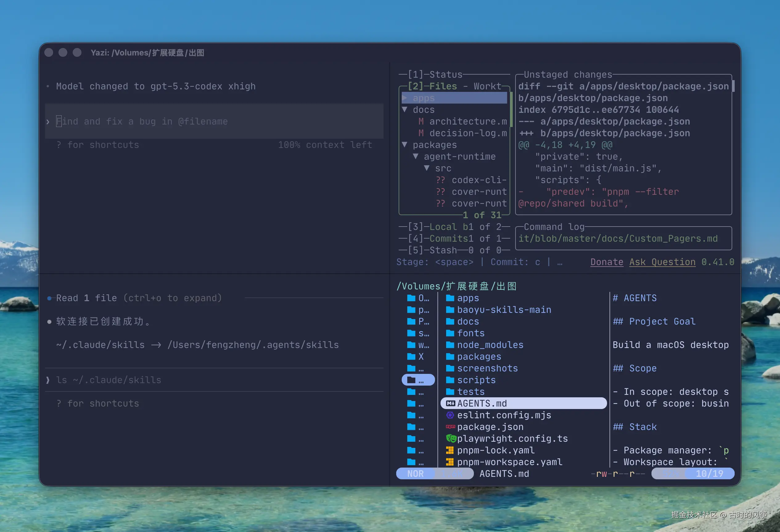This screenshot has height=532, width=780.
Task: Collapse the docs tree in lazygit
Action: 405,110
